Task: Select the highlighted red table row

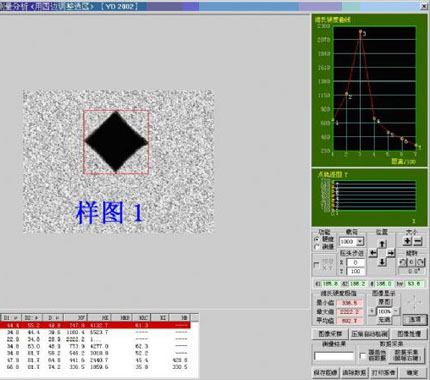Action: pos(95,325)
